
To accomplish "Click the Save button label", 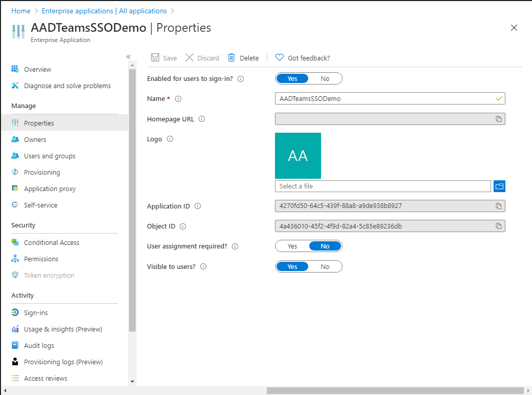I will point(170,58).
